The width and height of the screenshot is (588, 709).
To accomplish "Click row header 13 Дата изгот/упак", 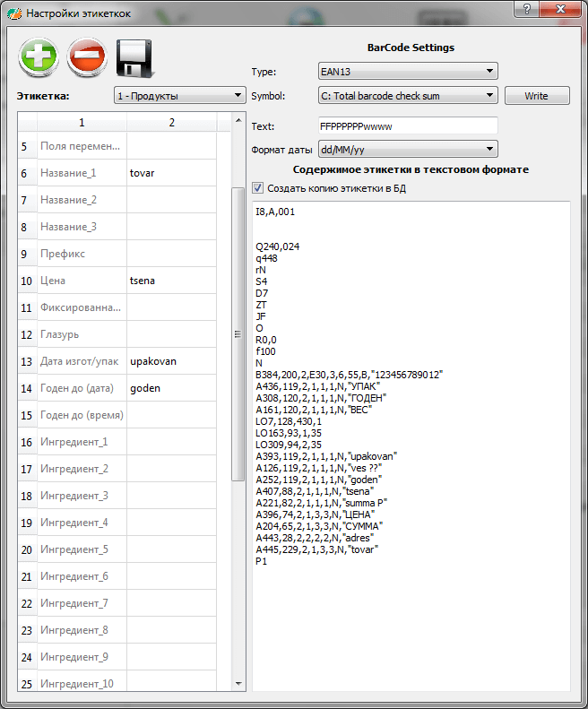I will pos(27,361).
